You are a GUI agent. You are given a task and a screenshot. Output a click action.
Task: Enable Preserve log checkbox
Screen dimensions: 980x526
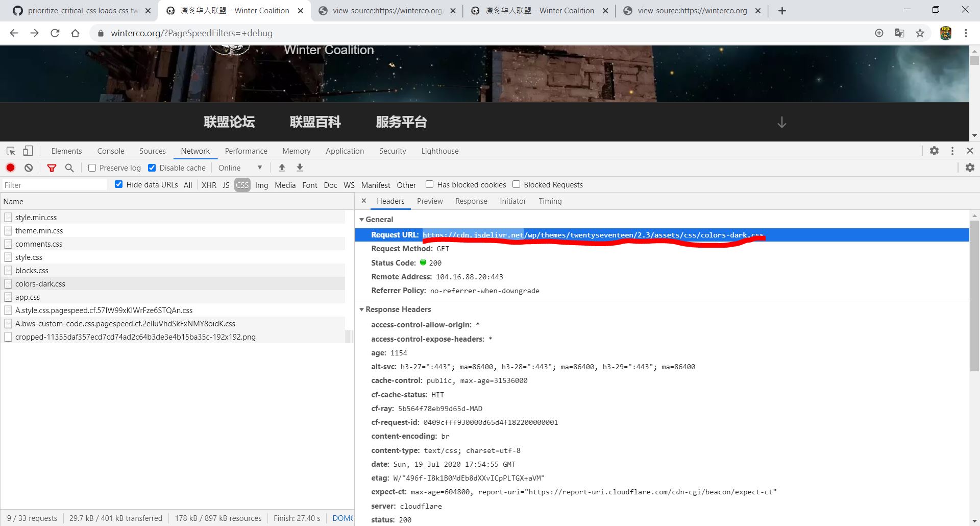coord(92,168)
